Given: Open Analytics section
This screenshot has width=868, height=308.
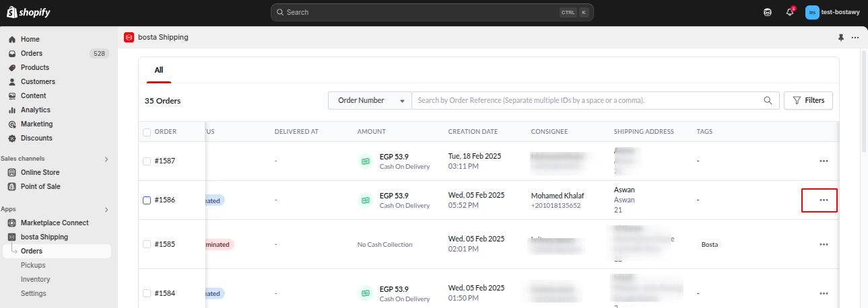Looking at the screenshot, I should tap(35, 110).
